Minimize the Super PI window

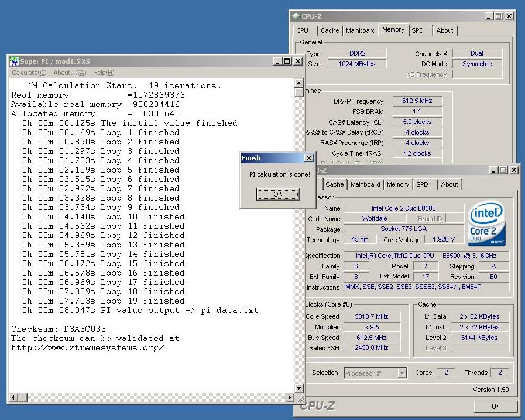tap(277, 61)
